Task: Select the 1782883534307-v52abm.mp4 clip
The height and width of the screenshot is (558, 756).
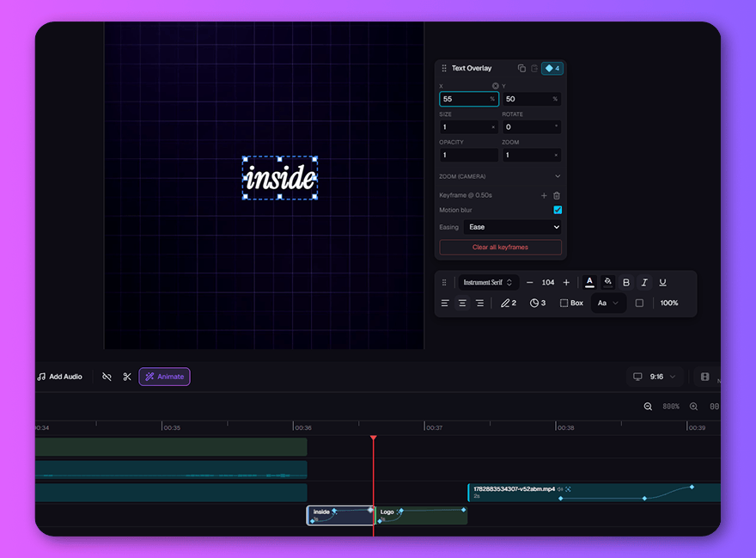Action: click(x=594, y=493)
